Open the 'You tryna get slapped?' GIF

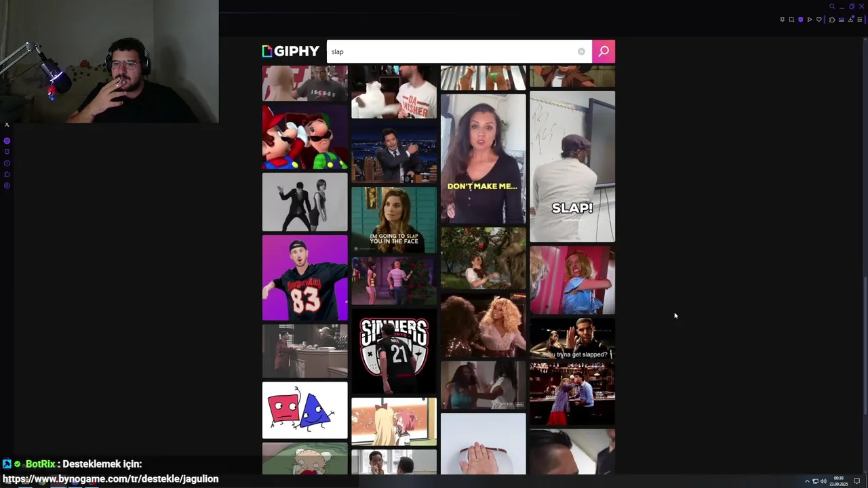[572, 339]
